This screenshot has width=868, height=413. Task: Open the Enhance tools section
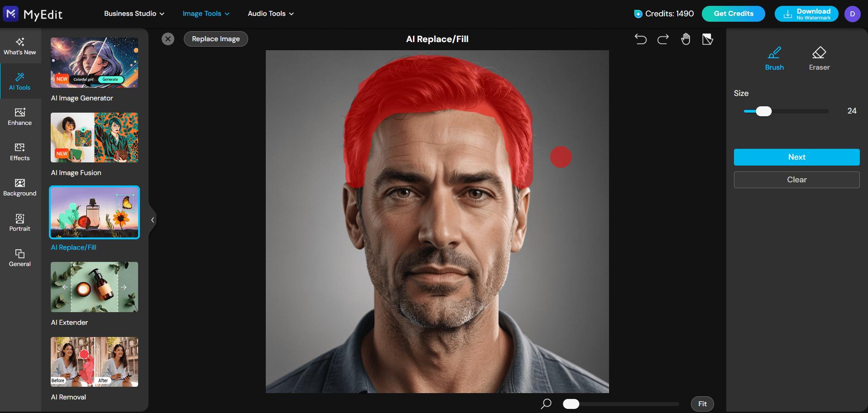click(x=19, y=117)
